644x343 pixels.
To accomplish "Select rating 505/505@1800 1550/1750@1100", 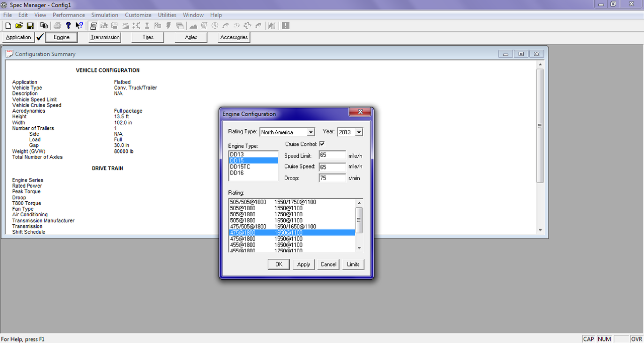I will pyautogui.click(x=292, y=202).
